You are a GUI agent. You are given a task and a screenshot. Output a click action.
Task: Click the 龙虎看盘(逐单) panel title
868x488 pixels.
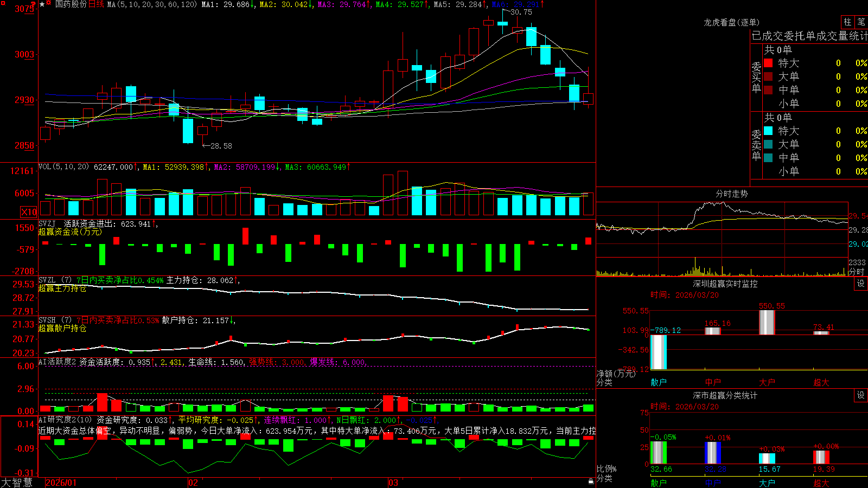click(x=731, y=22)
